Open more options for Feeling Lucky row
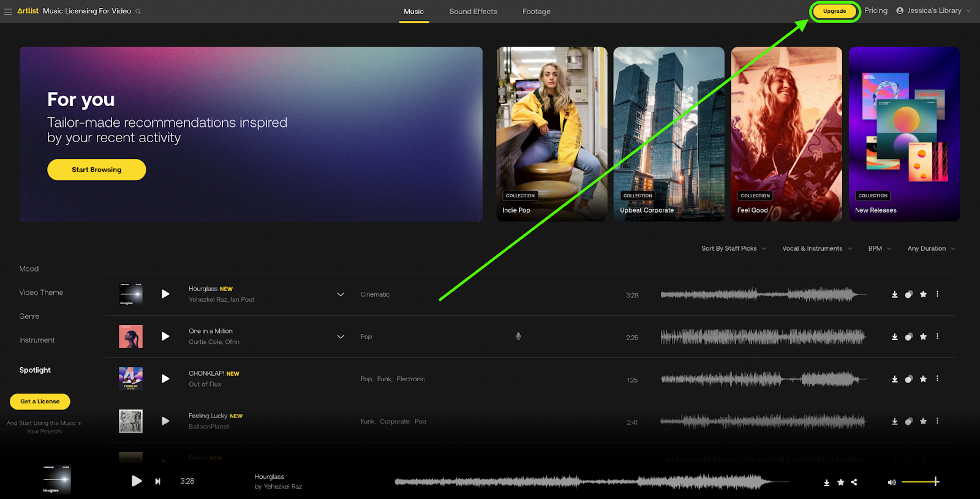 [x=937, y=421]
